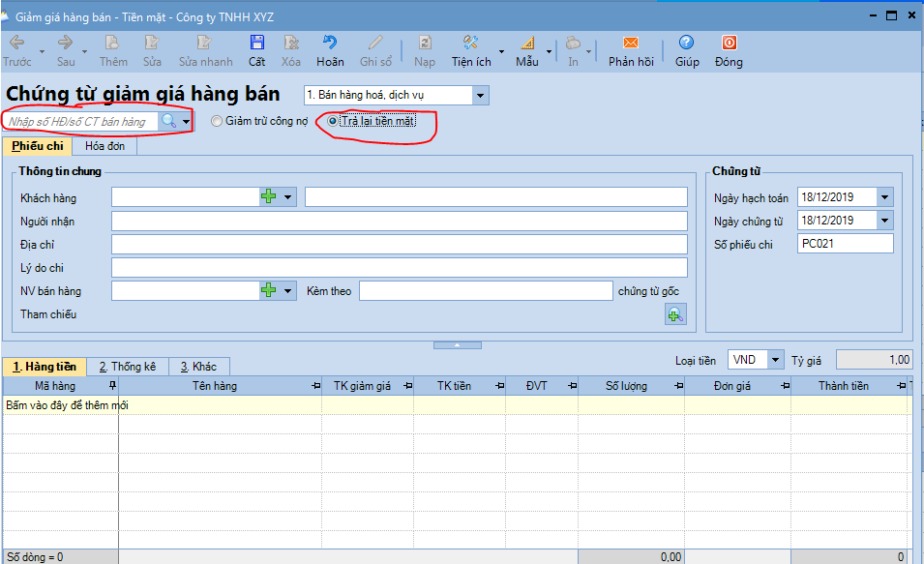This screenshot has width=924, height=564.
Task: Go to next voucher with Sau
Action: point(66,50)
